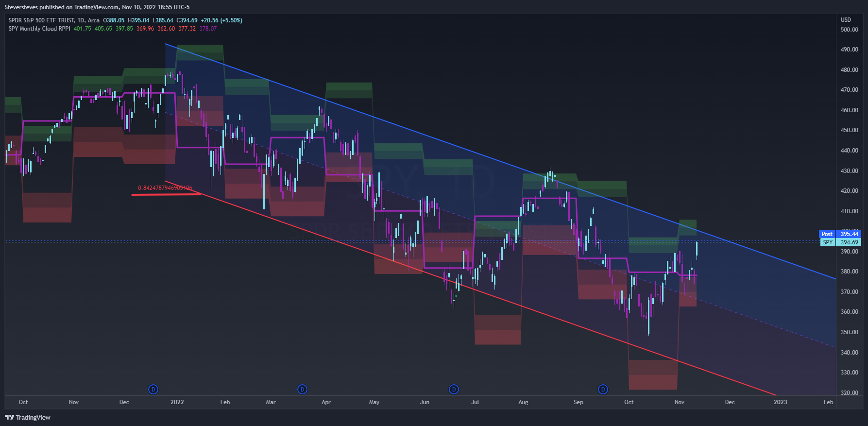This screenshot has width=868, height=426.
Task: Click the Post 395.44 price label
Action: tap(840, 234)
